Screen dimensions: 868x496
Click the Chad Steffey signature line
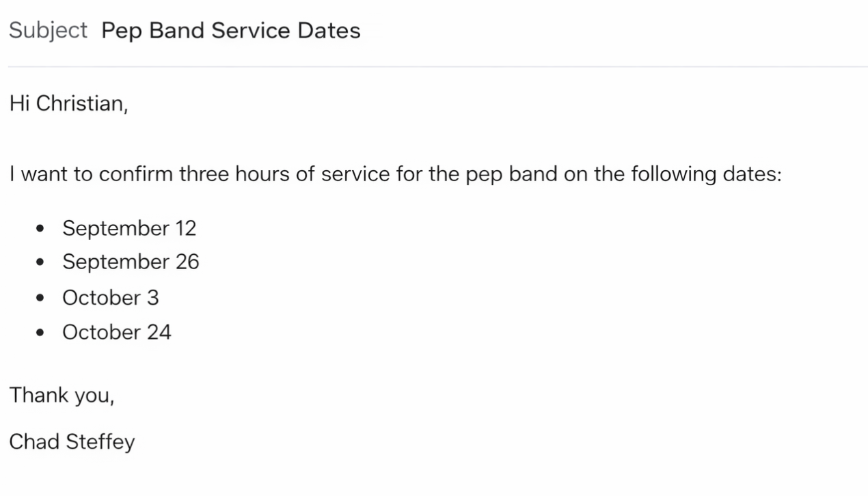(72, 442)
